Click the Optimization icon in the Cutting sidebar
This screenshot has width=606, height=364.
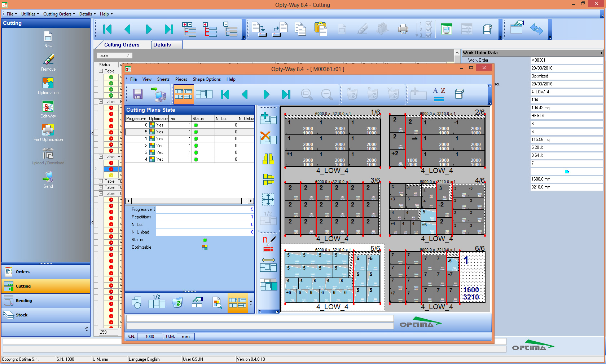tap(48, 84)
